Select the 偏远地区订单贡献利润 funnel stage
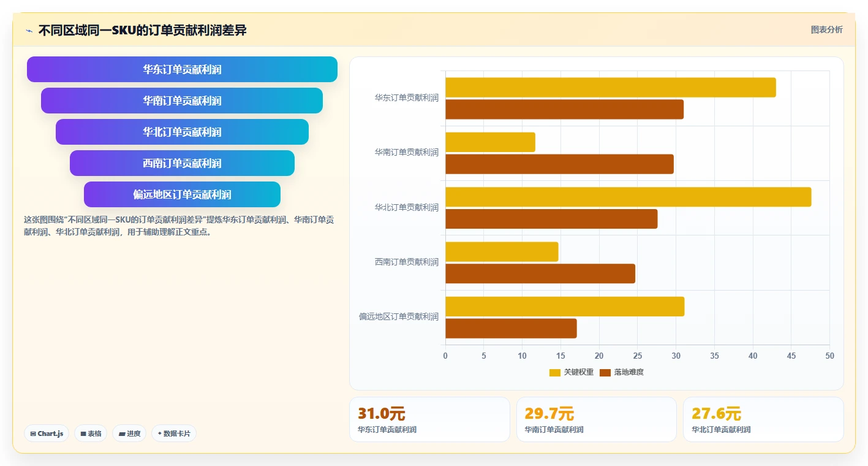The image size is (868, 466). 182,194
